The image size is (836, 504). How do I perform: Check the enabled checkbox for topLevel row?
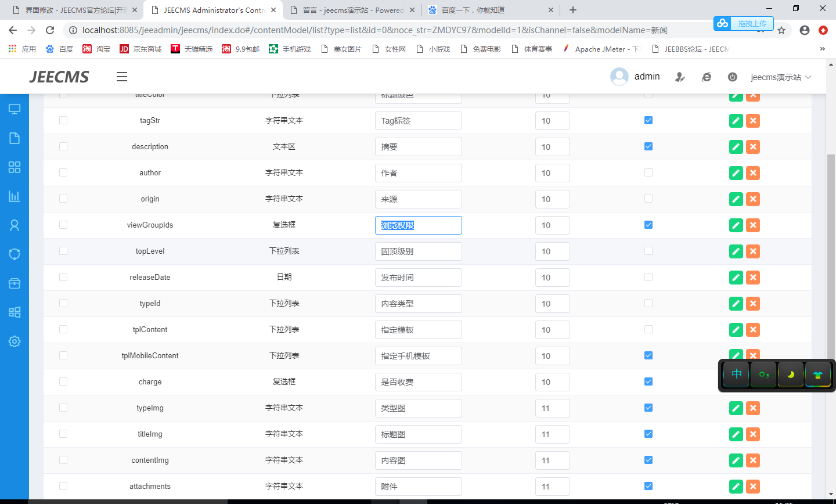pos(648,251)
